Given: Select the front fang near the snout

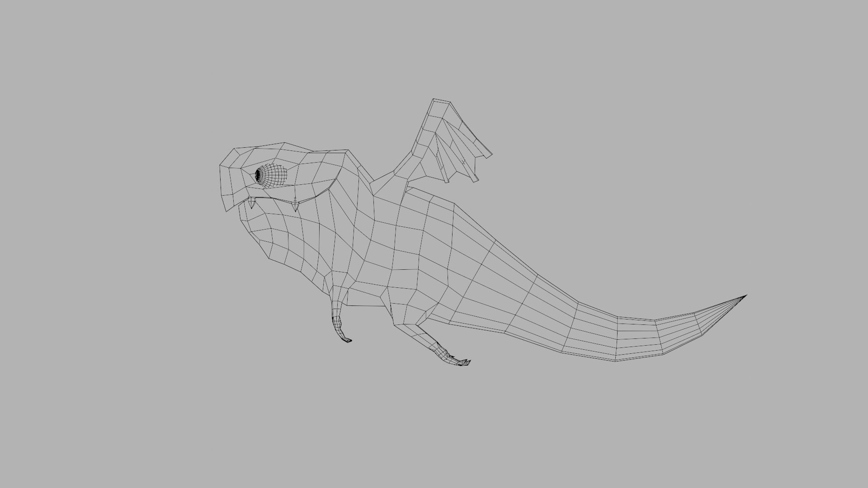Looking at the screenshot, I should (252, 203).
